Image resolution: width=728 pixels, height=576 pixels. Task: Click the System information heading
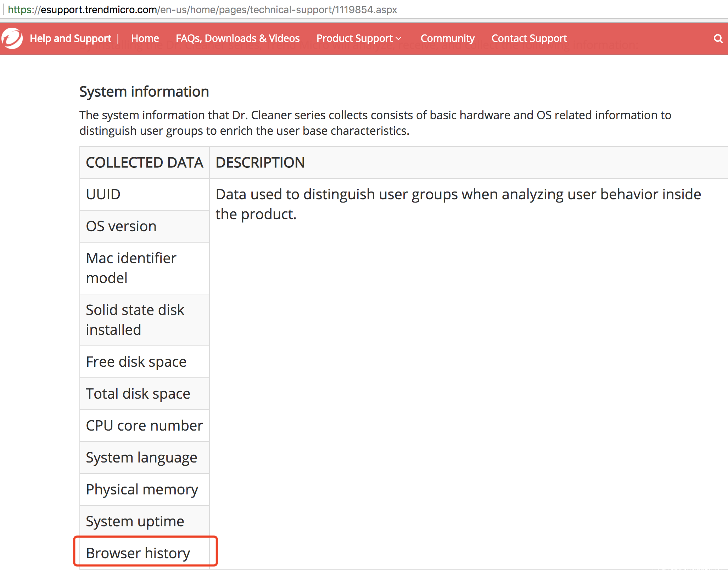[x=144, y=92]
